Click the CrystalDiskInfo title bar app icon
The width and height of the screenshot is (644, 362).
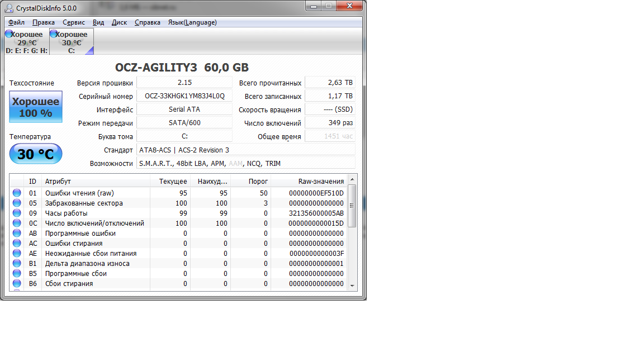pyautogui.click(x=9, y=8)
